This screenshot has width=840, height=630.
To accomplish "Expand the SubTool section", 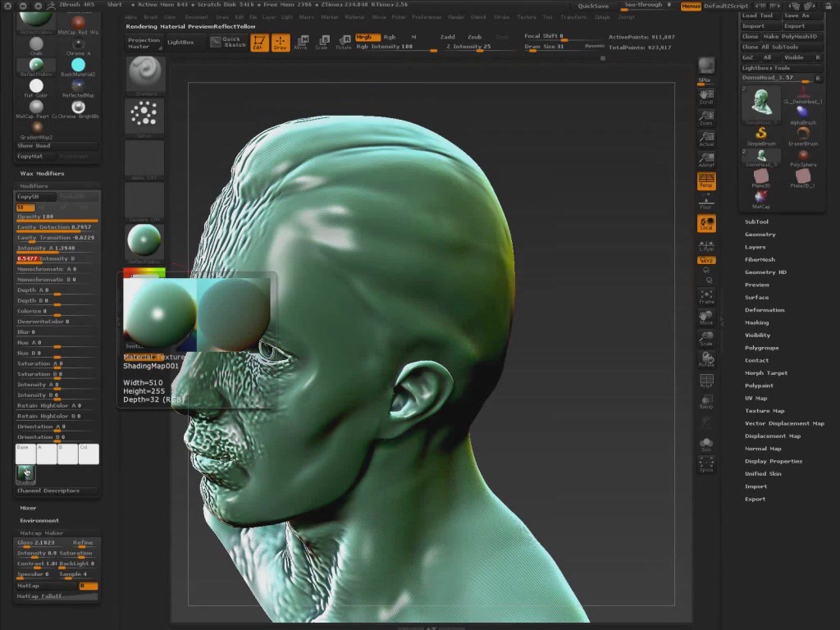I will point(756,221).
